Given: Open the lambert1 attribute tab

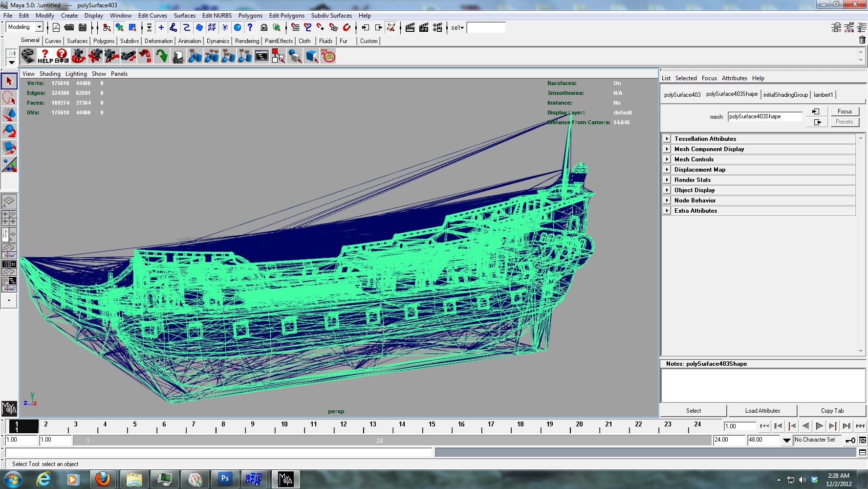Looking at the screenshot, I should (823, 95).
